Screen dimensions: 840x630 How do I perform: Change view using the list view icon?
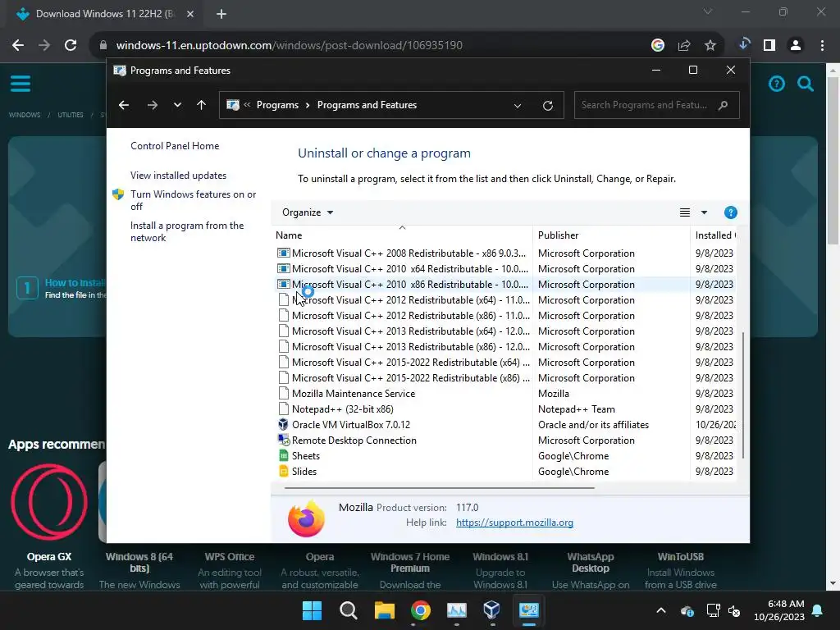(685, 212)
